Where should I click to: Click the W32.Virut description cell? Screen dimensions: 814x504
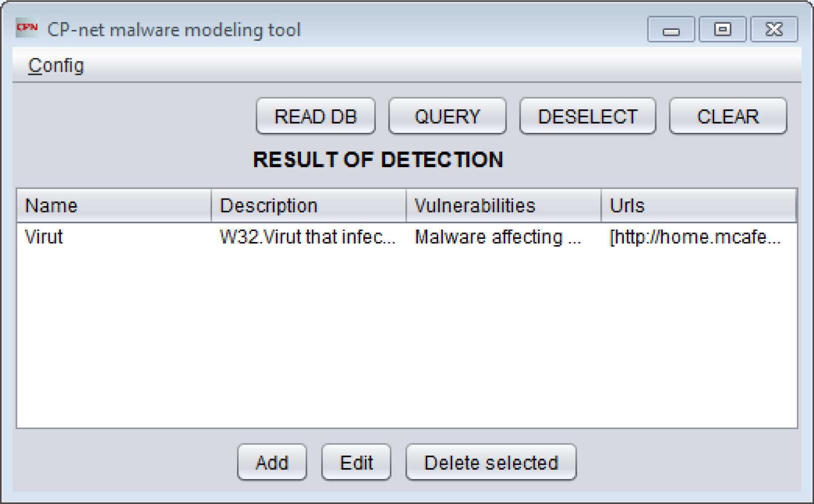click(308, 237)
